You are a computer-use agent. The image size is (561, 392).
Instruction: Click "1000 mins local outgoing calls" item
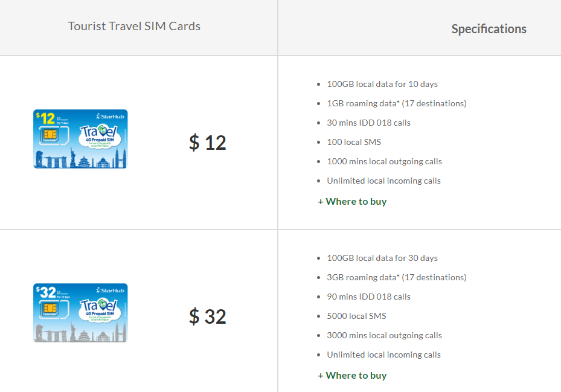pos(384,161)
